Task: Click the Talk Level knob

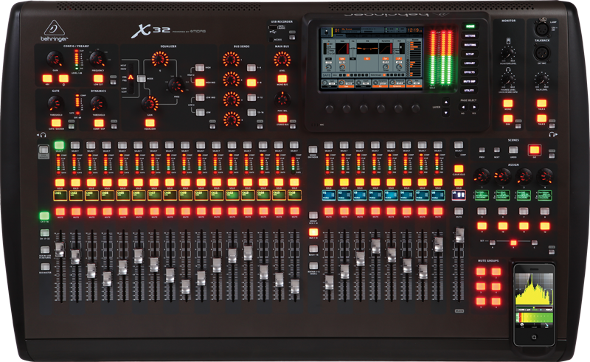Action: 541,79
